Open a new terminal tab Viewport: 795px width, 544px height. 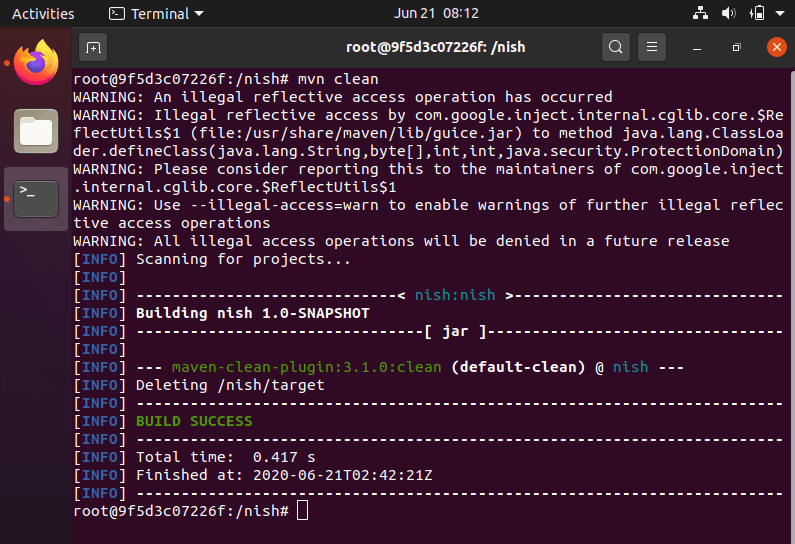point(93,47)
